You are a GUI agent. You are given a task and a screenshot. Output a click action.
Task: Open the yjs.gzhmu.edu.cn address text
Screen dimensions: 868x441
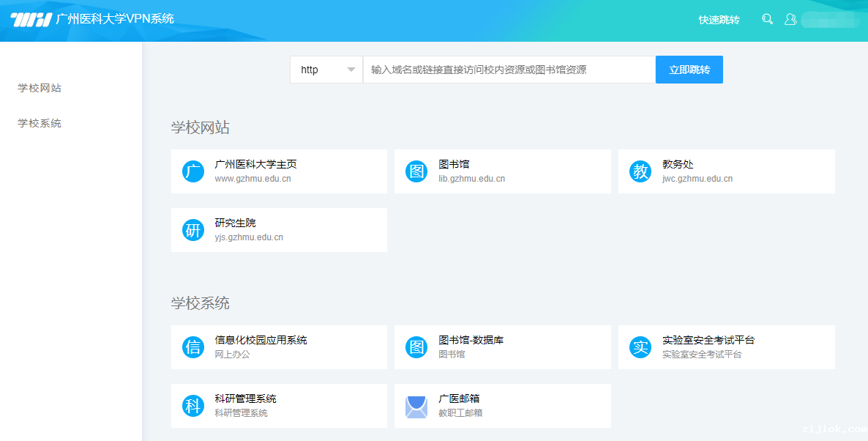pyautogui.click(x=249, y=237)
